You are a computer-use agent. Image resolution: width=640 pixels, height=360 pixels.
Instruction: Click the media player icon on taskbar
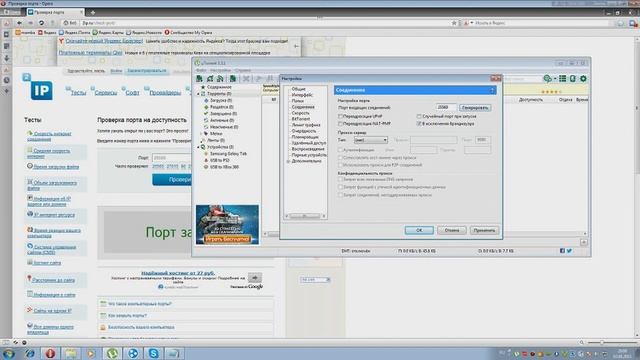(91, 353)
